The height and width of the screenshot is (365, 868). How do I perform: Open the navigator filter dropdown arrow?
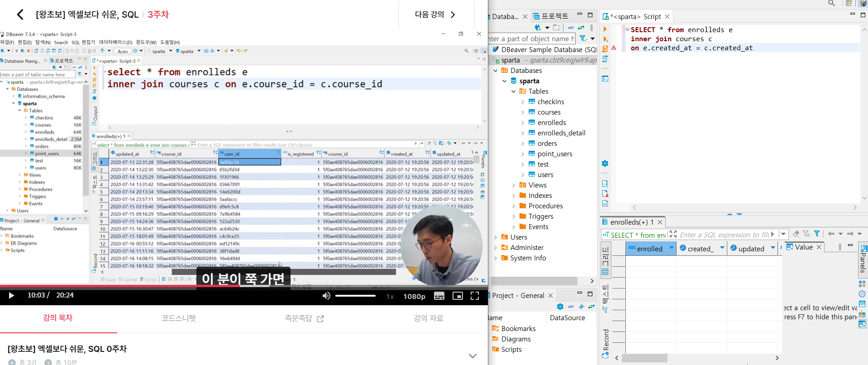592,39
